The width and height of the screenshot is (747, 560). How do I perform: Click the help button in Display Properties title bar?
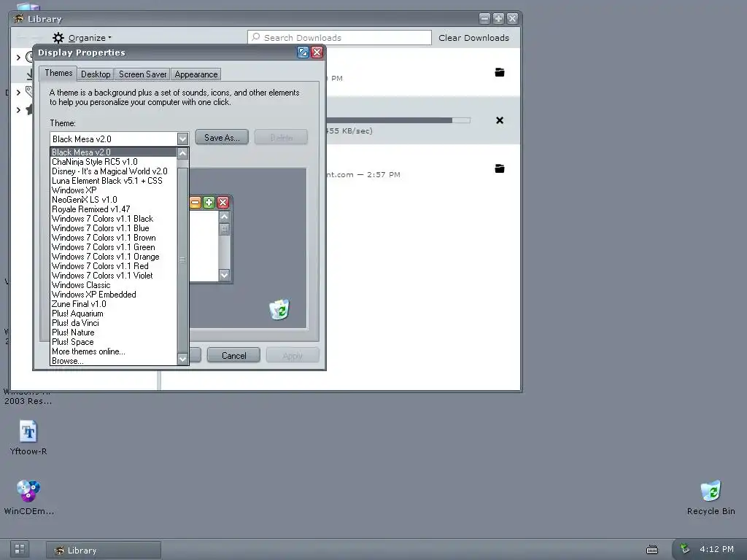pyautogui.click(x=303, y=52)
